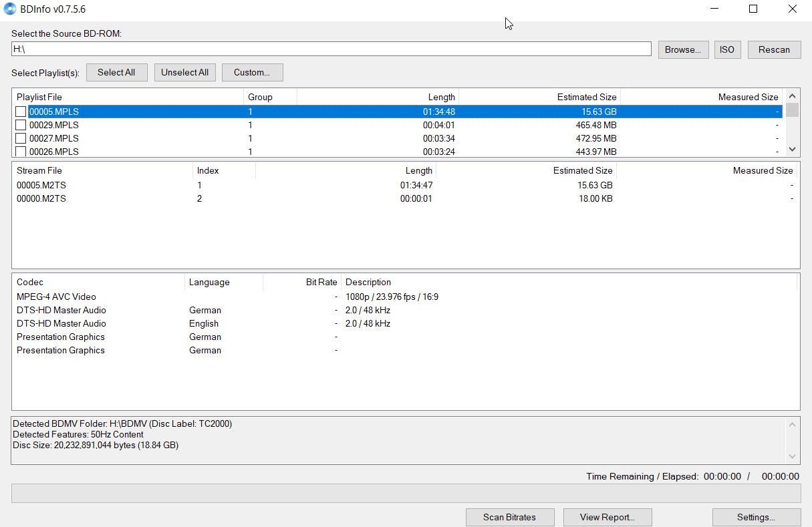The height and width of the screenshot is (527, 812).
Task: Click the playlist list up scroll arrow
Action: coord(792,96)
